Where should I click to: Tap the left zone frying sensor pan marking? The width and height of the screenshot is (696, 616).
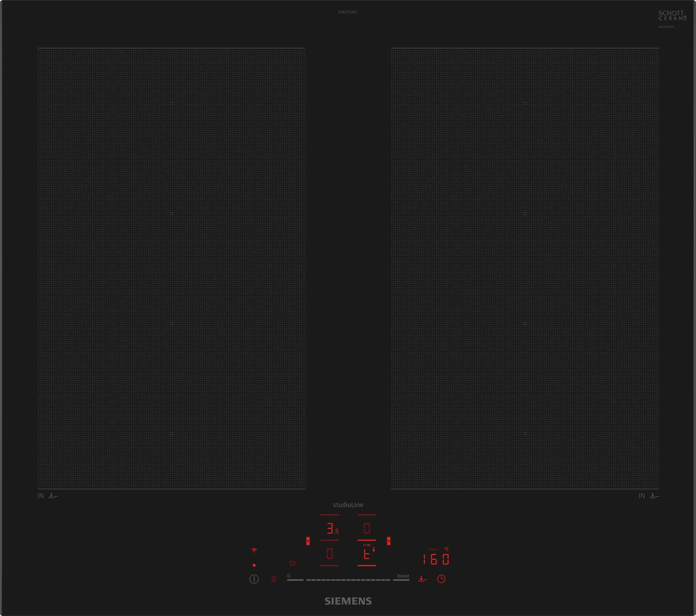tap(53, 496)
